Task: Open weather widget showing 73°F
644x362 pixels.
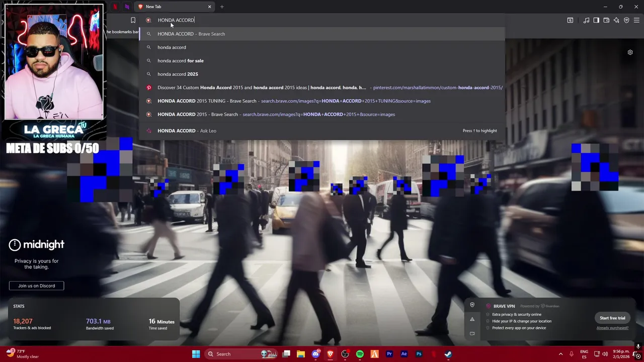Action: (22, 354)
